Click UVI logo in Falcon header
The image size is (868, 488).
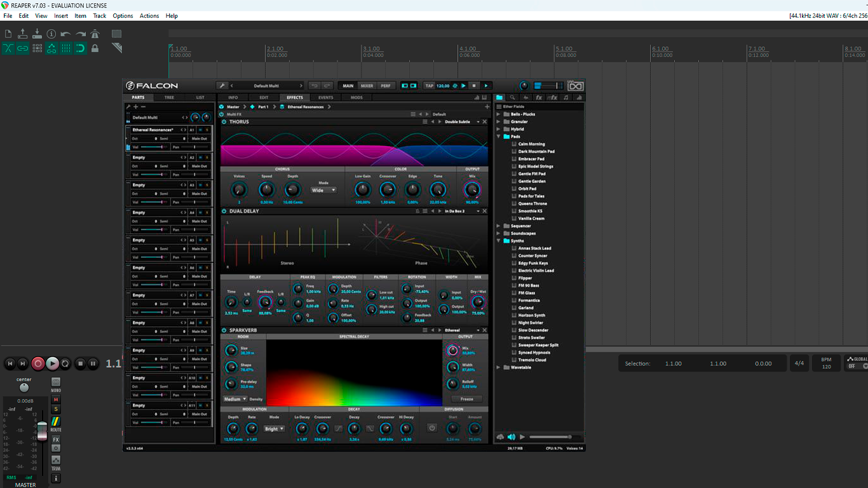point(576,86)
